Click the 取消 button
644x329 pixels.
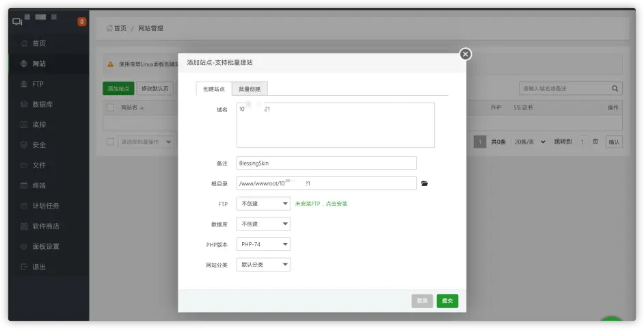tap(422, 301)
